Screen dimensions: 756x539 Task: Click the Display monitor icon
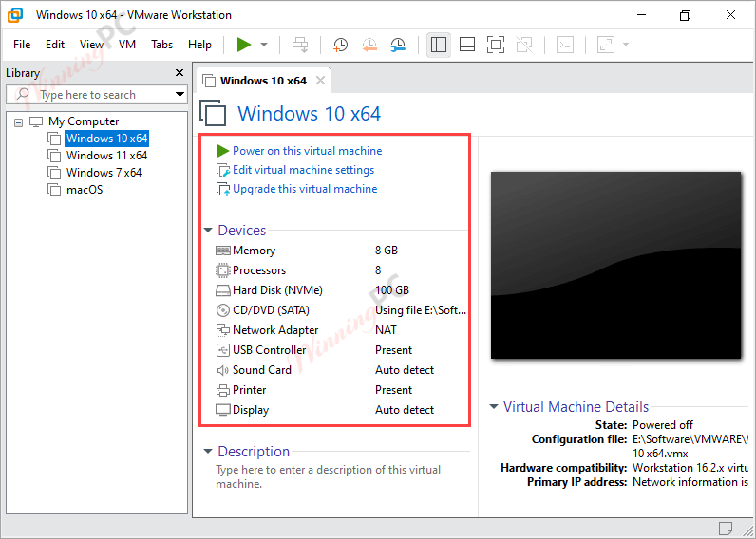[x=223, y=410]
